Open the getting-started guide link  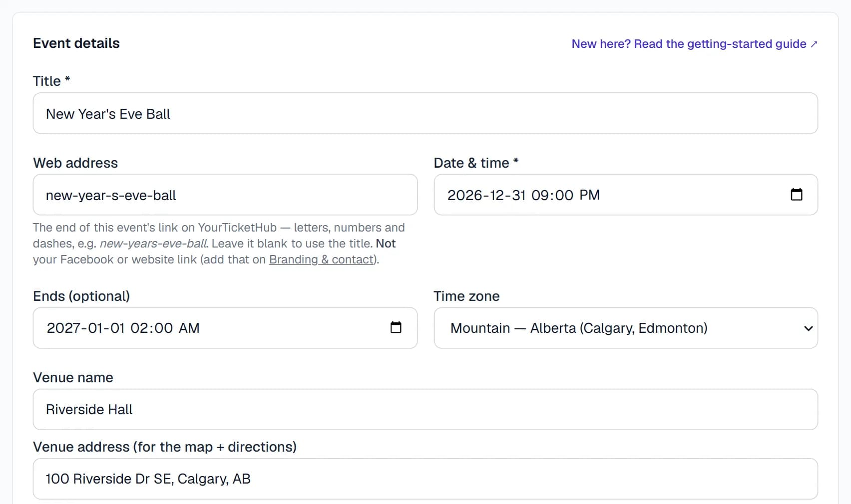point(694,44)
